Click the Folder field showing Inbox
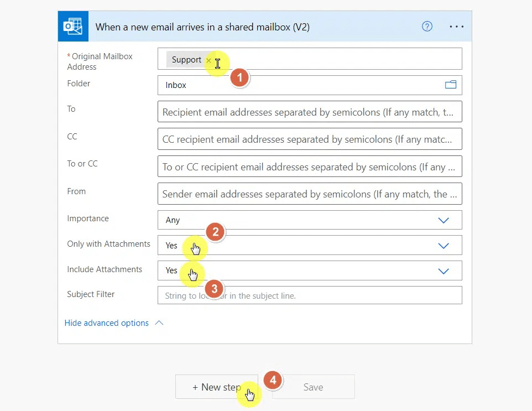This screenshot has height=411, width=532. coord(299,85)
